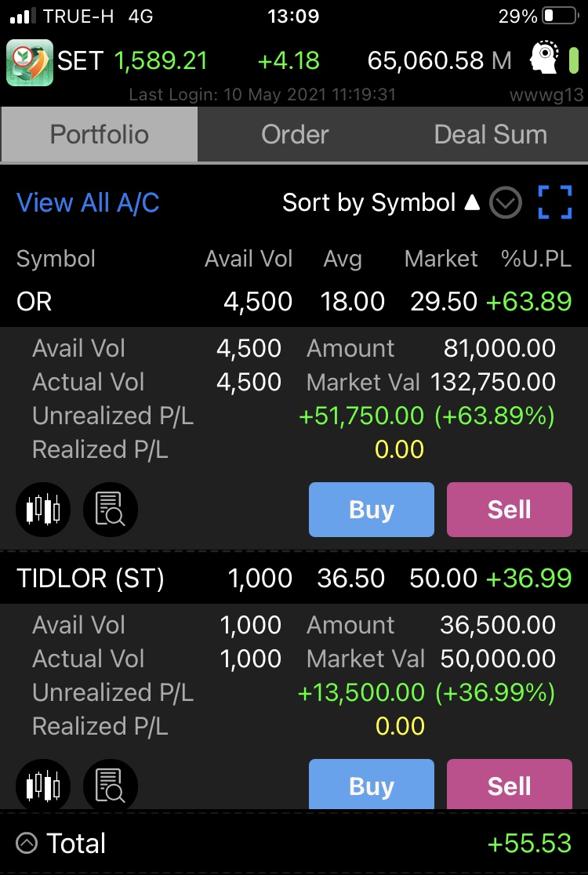The image size is (588, 875).
Task: Toggle Sort by Symbol order
Action: [x=381, y=202]
